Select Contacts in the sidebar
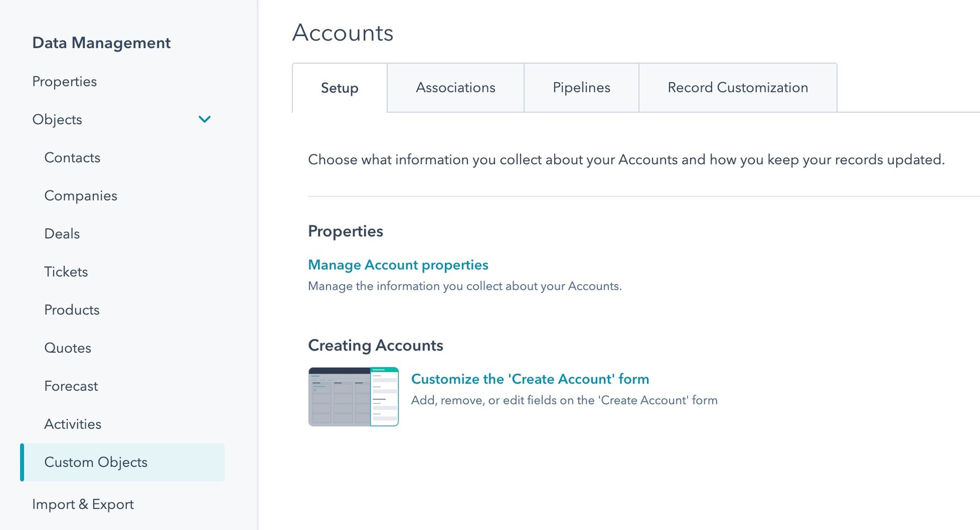 coord(72,157)
